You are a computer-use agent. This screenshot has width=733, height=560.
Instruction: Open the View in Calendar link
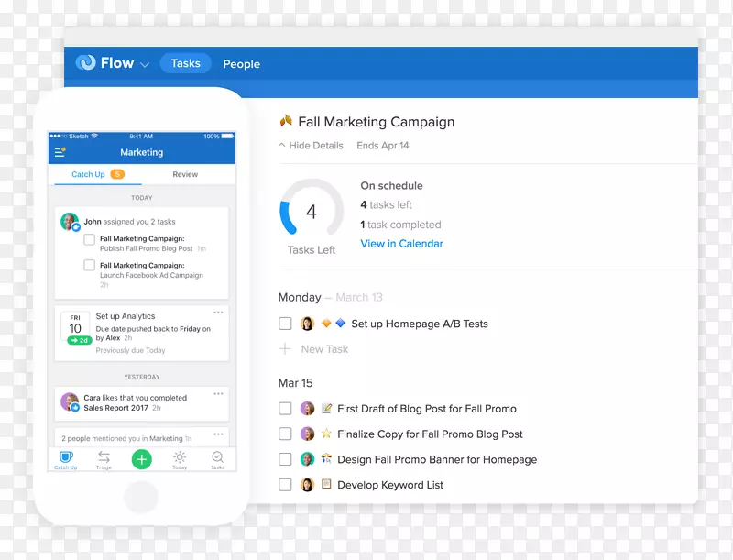pos(401,244)
